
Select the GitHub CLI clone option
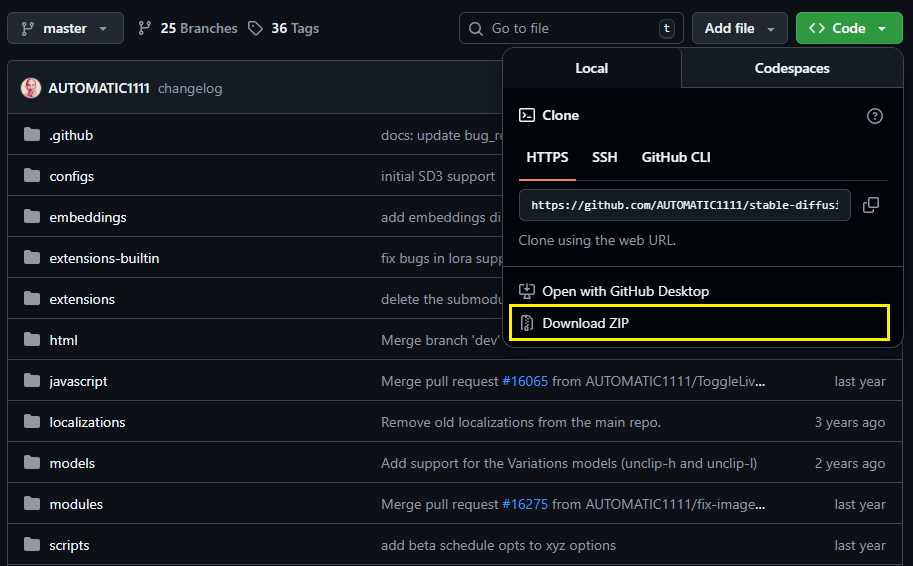[x=676, y=157]
